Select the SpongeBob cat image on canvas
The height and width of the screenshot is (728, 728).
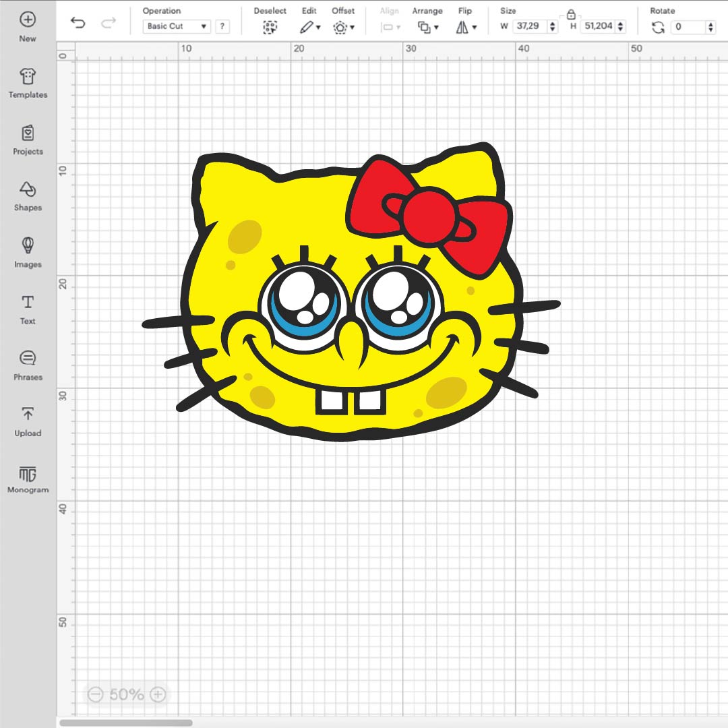pos(351,292)
